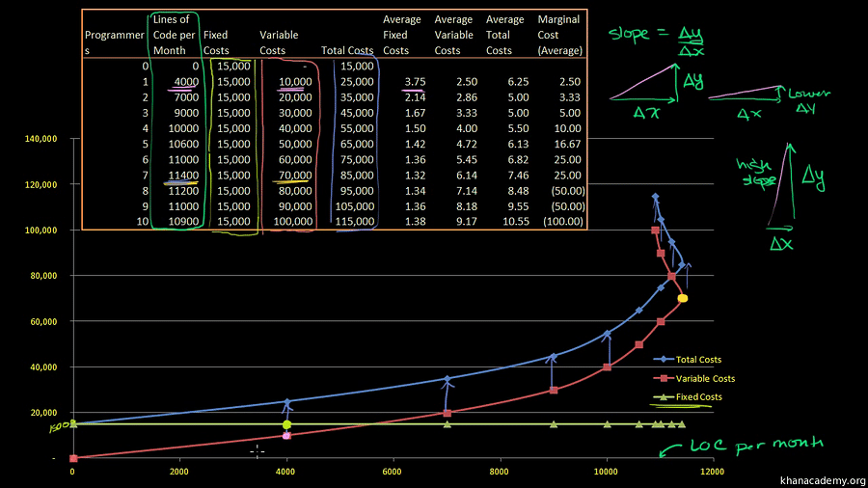The image size is (868, 488).
Task: Select the 65,000 total costs cell
Action: (357, 144)
